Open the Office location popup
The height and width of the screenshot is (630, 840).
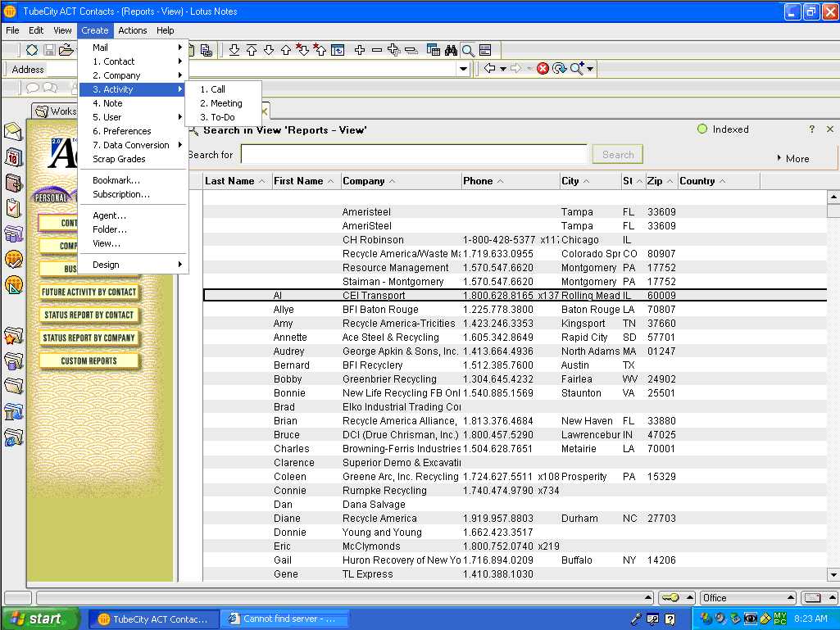click(749, 597)
